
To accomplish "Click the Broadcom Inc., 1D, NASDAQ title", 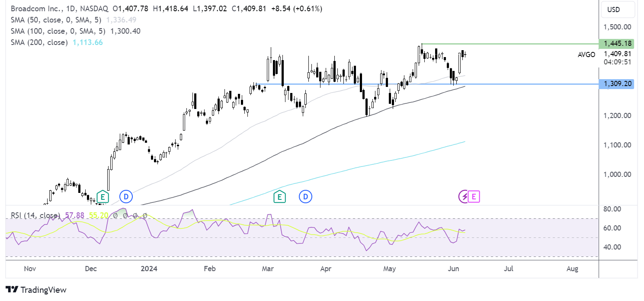I will (59, 9).
